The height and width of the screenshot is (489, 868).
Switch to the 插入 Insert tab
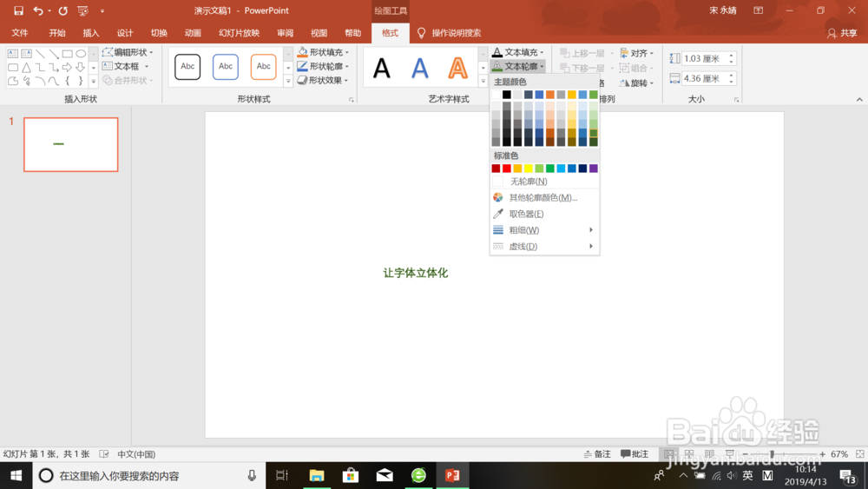tap(91, 33)
